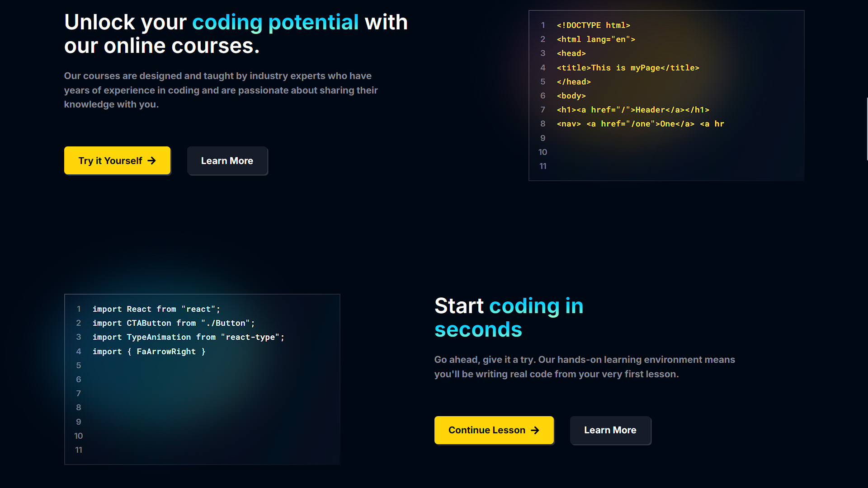Click the Continue Lesson button
868x488 pixels.
click(494, 430)
